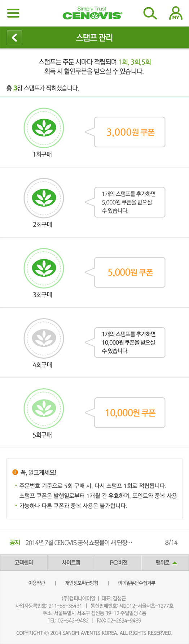Open the 사이트맵 tab

(x=71, y=562)
